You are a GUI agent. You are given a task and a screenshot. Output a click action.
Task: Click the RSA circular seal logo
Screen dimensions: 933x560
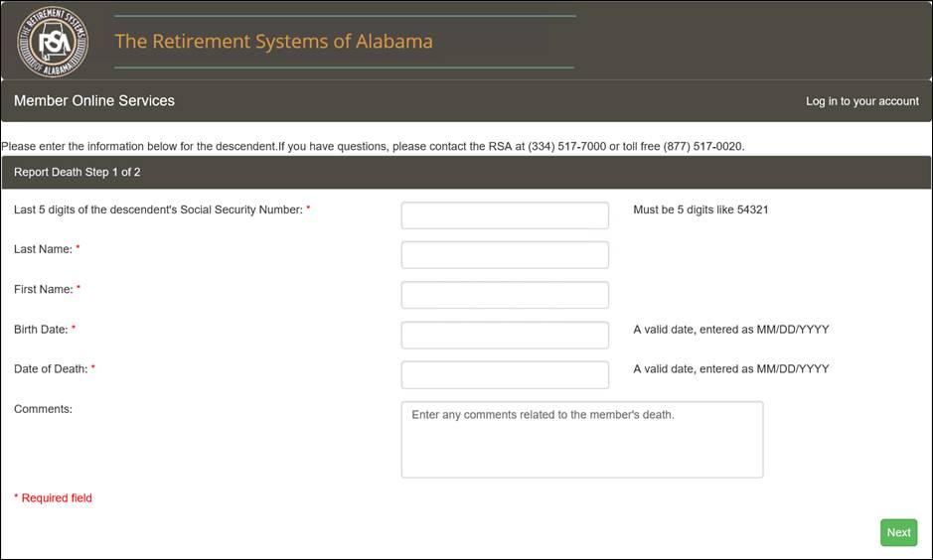(53, 41)
